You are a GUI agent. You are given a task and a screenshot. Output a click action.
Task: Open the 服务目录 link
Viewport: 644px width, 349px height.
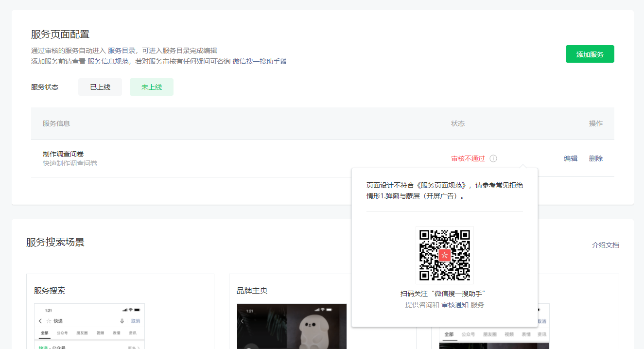(x=122, y=51)
